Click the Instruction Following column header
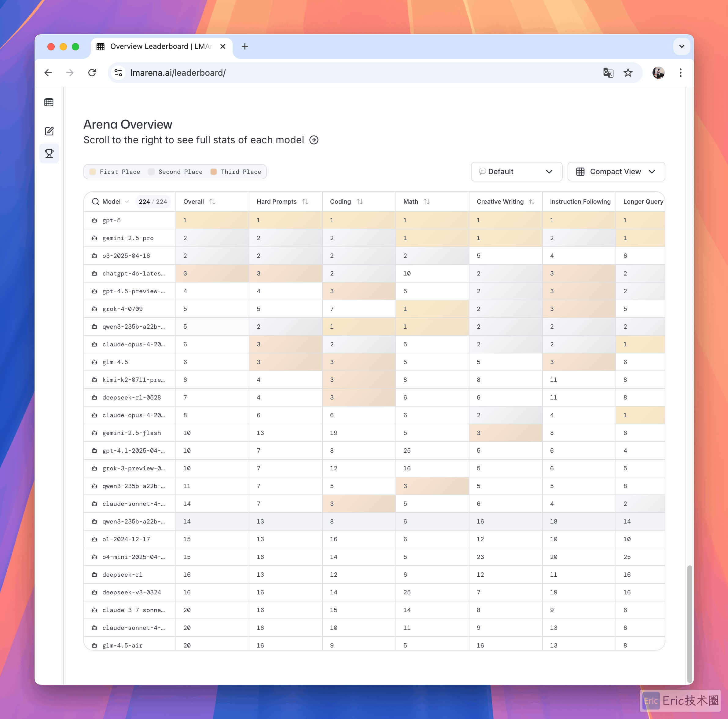Image resolution: width=728 pixels, height=719 pixels. [x=580, y=202]
